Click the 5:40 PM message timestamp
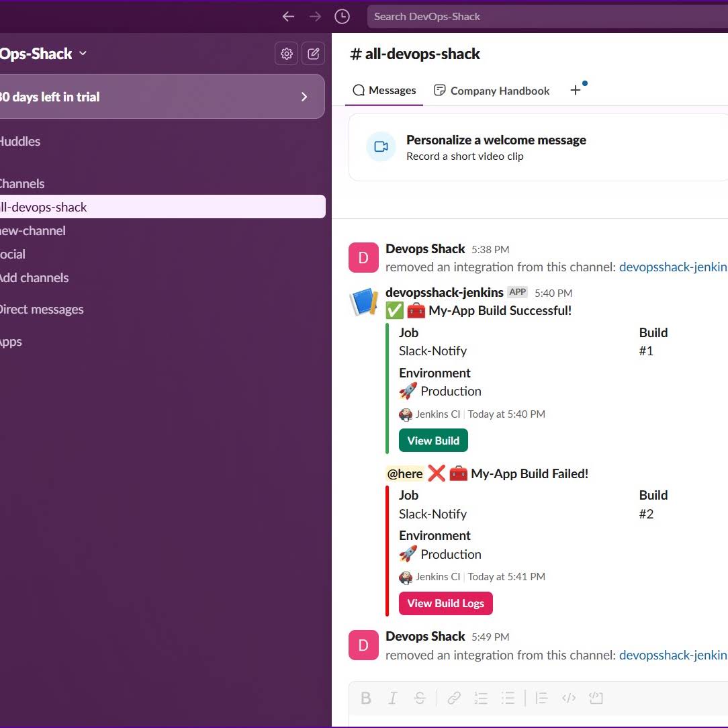Image resolution: width=728 pixels, height=728 pixels. pos(553,293)
